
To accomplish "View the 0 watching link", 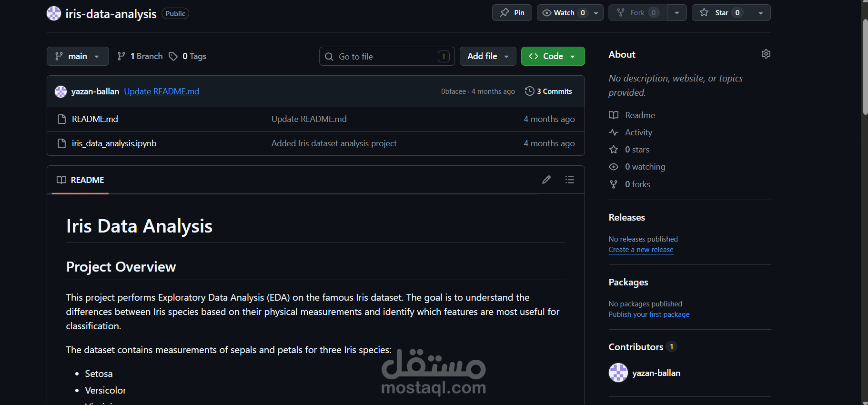I will click(x=637, y=167).
